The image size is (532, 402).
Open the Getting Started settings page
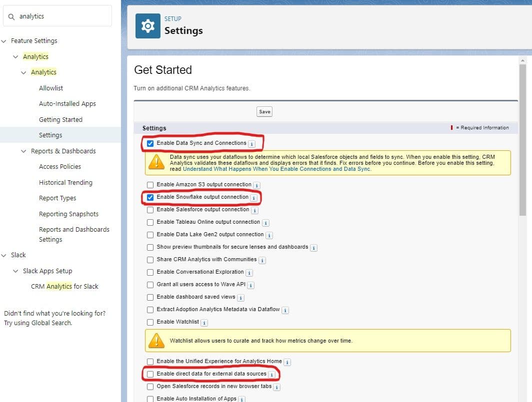click(60, 119)
